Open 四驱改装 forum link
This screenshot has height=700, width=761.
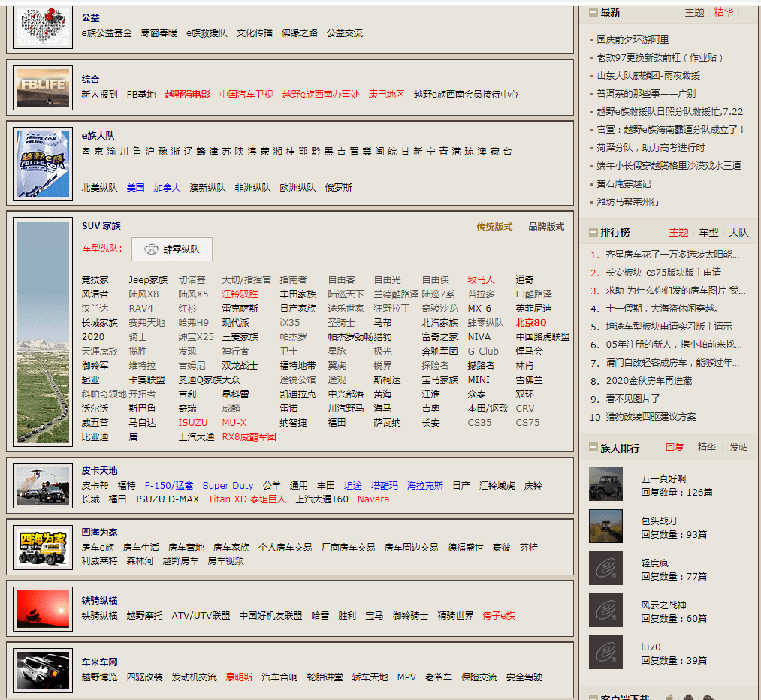click(x=145, y=677)
